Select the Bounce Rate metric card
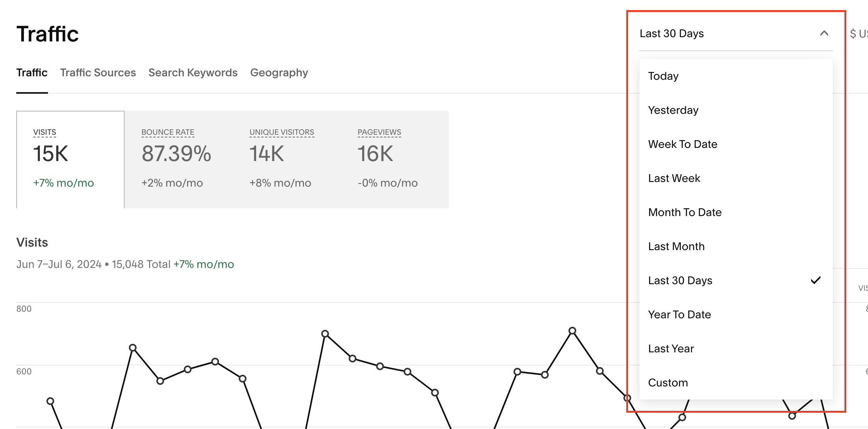The height and width of the screenshot is (429, 868). pos(178,160)
